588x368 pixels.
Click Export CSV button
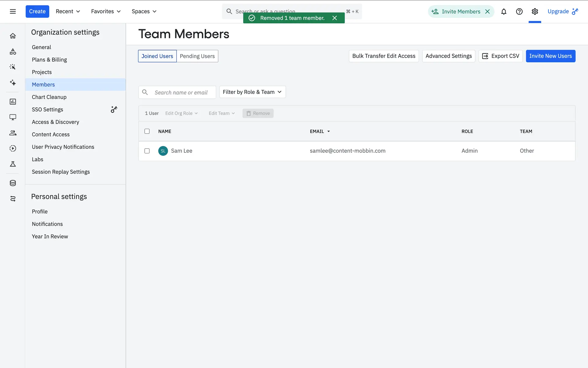(x=500, y=56)
